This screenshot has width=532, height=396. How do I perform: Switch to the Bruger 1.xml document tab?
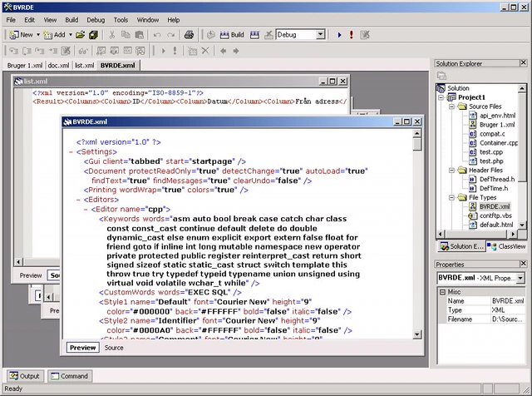25,65
